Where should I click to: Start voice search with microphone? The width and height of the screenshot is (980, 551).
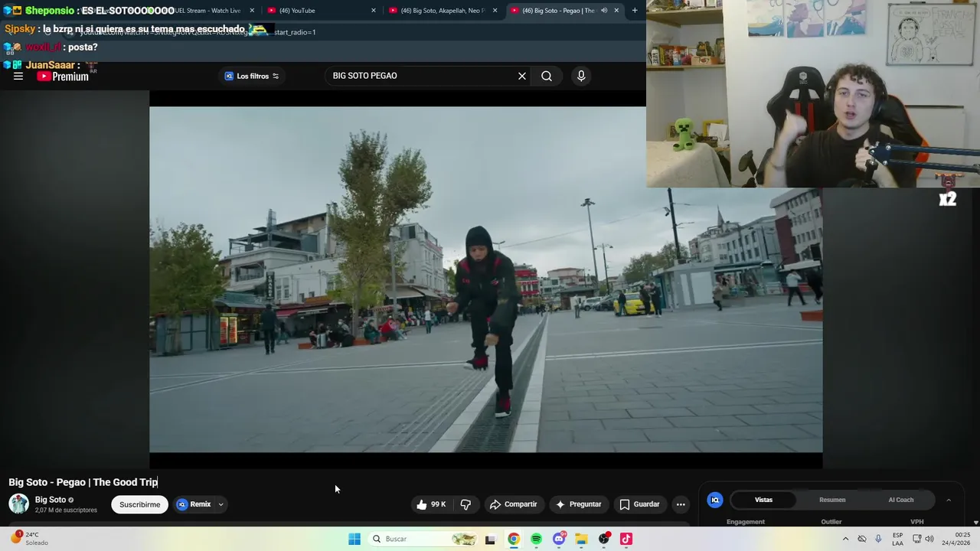click(x=581, y=76)
